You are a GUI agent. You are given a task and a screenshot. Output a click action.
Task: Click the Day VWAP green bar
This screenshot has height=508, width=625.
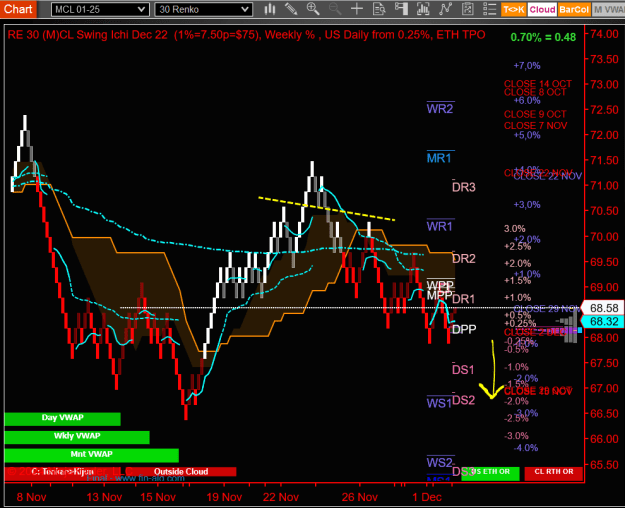tap(62, 418)
